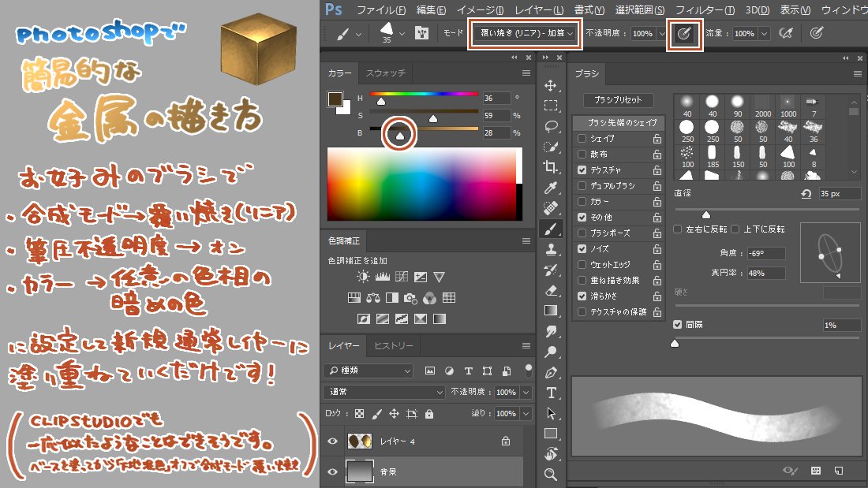Select the Zoom tool

click(x=550, y=474)
